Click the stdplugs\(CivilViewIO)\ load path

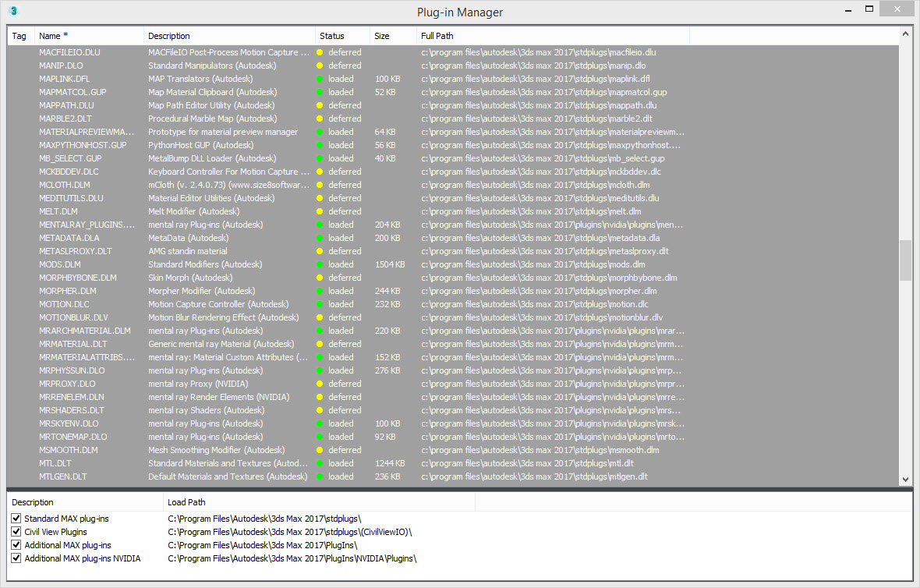pyautogui.click(x=290, y=532)
